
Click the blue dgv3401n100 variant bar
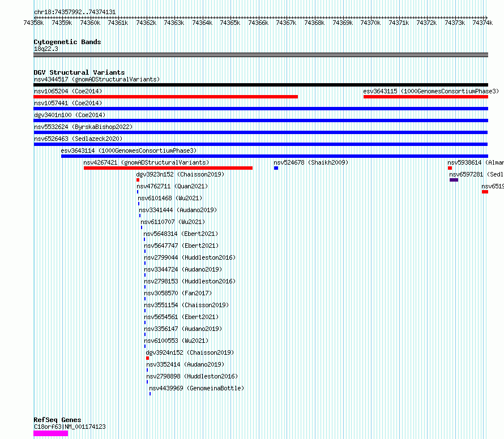[260, 120]
